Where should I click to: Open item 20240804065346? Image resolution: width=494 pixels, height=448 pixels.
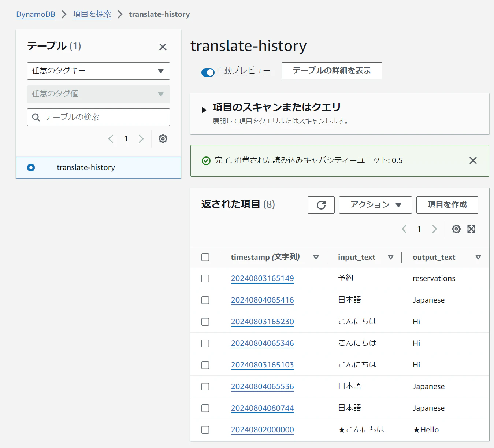[263, 343]
